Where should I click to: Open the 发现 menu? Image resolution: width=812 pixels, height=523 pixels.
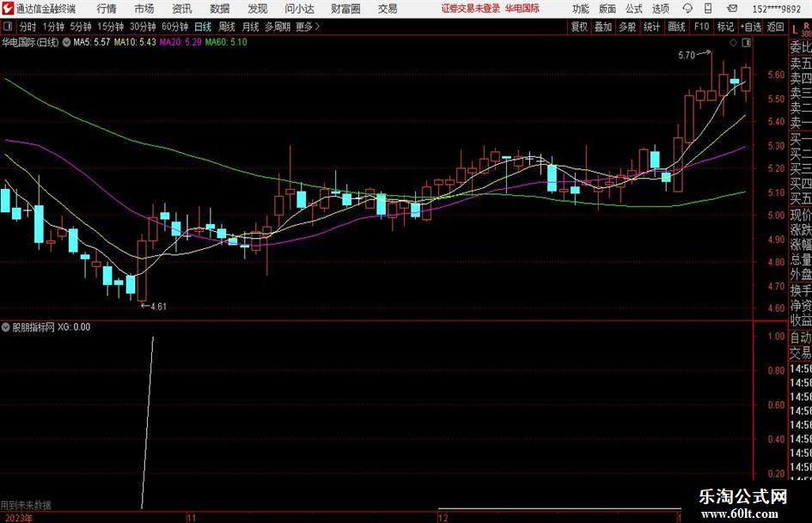pyautogui.click(x=258, y=9)
